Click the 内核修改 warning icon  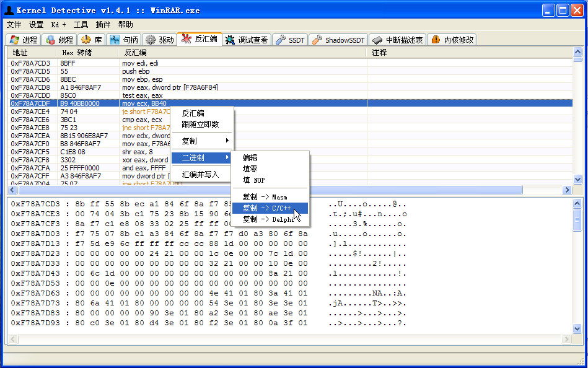click(436, 40)
